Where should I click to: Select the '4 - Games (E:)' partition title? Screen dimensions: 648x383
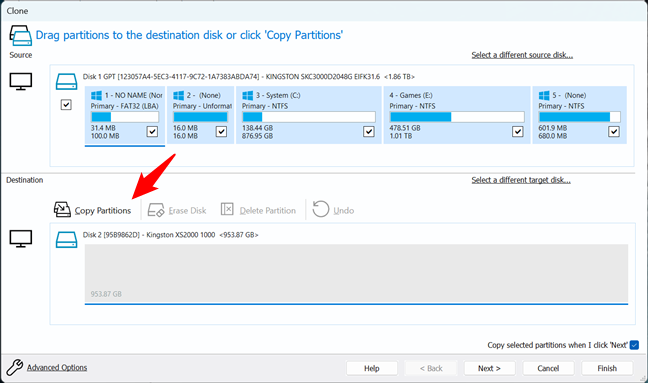[x=410, y=95]
